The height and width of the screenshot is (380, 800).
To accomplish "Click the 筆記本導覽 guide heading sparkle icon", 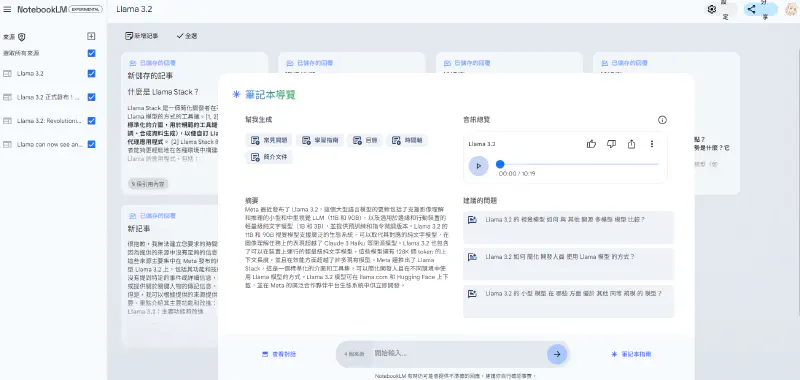I will (236, 94).
